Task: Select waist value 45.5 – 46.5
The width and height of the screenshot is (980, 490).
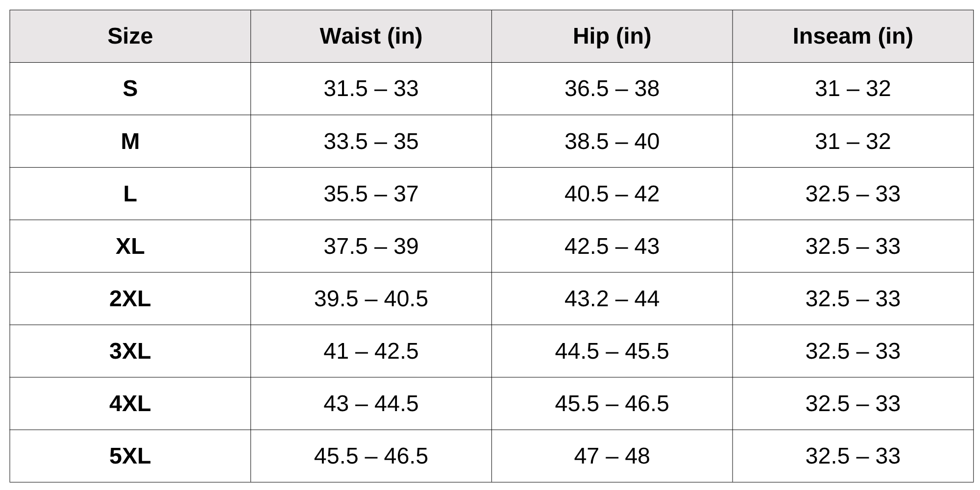Action: [371, 456]
